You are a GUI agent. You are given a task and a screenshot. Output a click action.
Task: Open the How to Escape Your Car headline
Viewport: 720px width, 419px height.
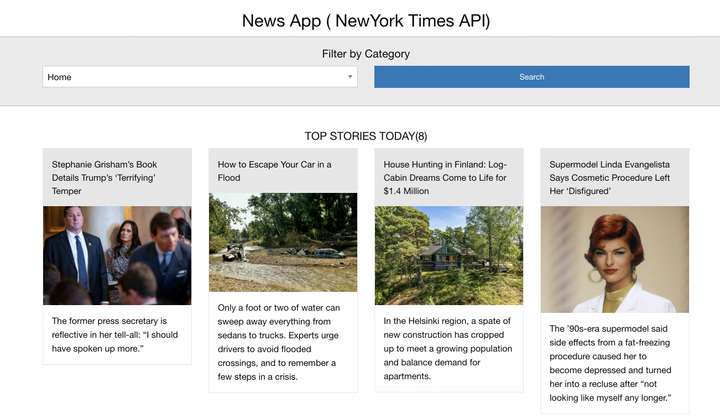(x=275, y=171)
